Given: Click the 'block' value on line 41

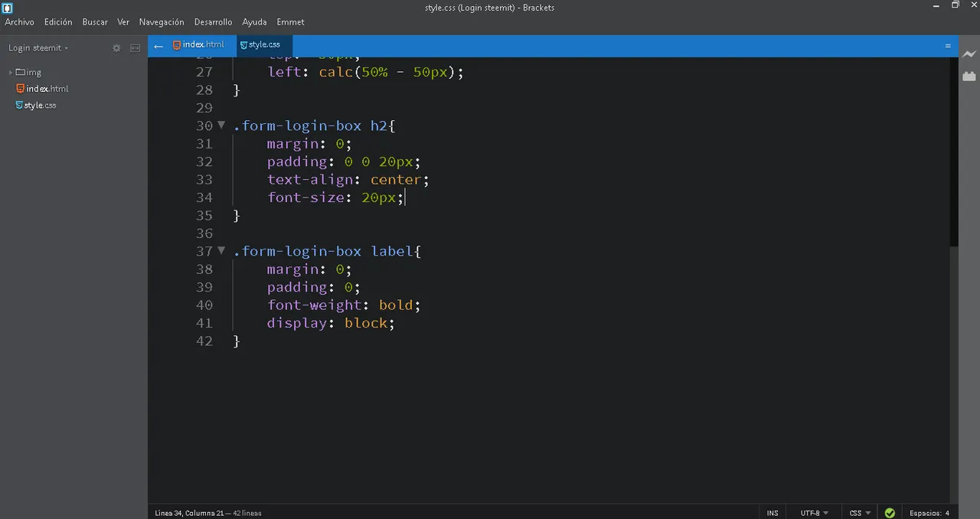Looking at the screenshot, I should 366,323.
